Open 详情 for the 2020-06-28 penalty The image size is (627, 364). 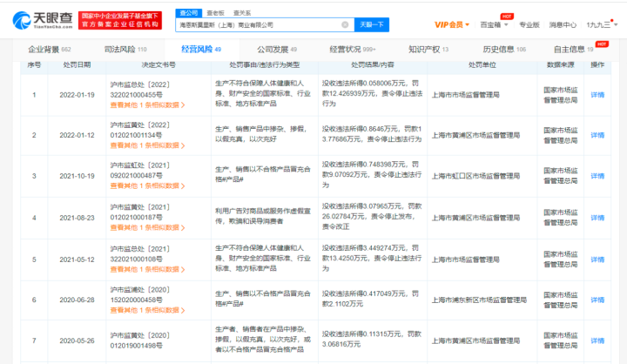pyautogui.click(x=597, y=300)
